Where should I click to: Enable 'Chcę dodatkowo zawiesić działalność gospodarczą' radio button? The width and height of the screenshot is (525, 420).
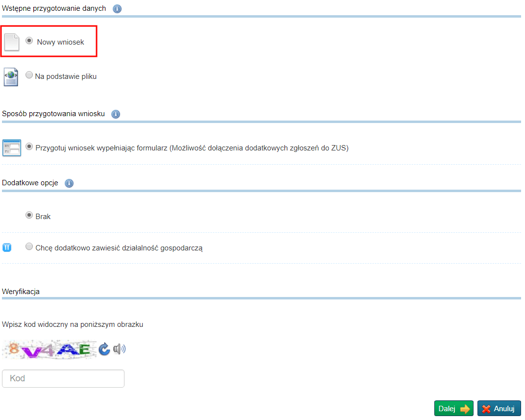[29, 247]
